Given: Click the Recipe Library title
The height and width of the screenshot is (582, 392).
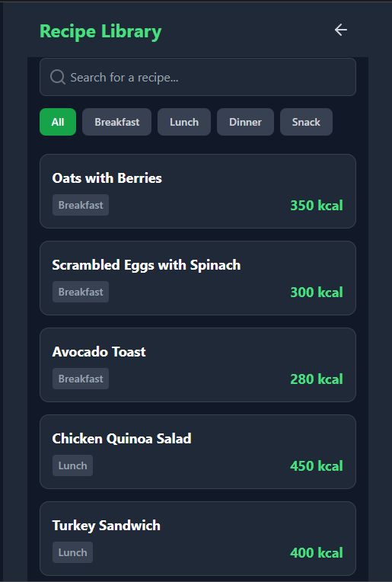Looking at the screenshot, I should [x=100, y=31].
